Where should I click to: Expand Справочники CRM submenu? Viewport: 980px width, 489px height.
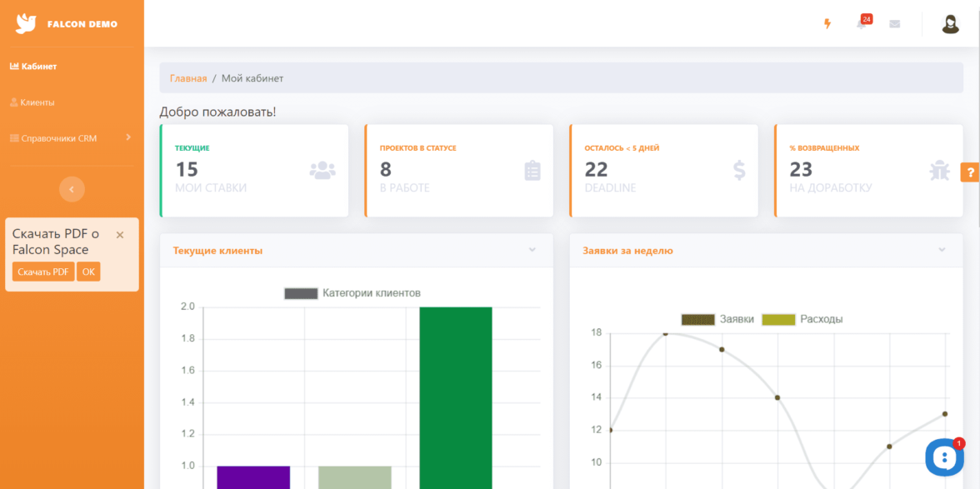[71, 138]
